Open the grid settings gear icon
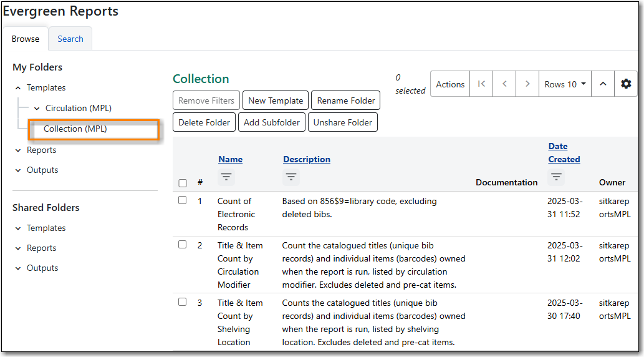Screen dimensions: 644x357 pyautogui.click(x=626, y=84)
